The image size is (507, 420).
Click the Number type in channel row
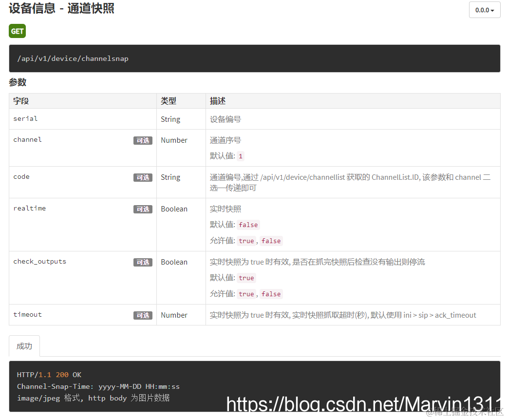click(174, 140)
